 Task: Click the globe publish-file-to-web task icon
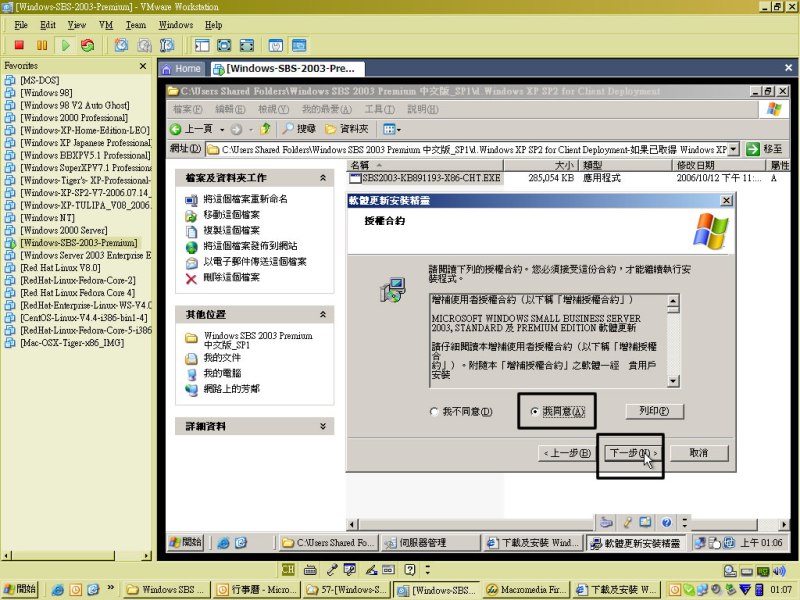(x=191, y=247)
